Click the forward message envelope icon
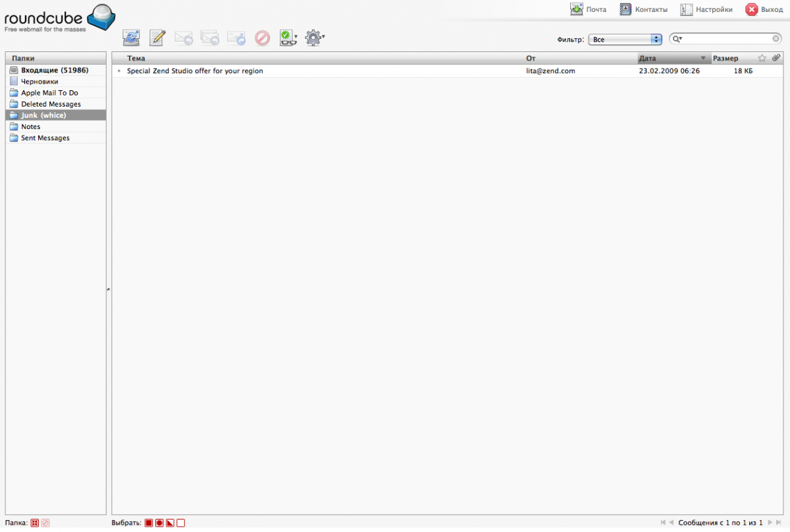The image size is (790, 532). pyautogui.click(x=236, y=38)
